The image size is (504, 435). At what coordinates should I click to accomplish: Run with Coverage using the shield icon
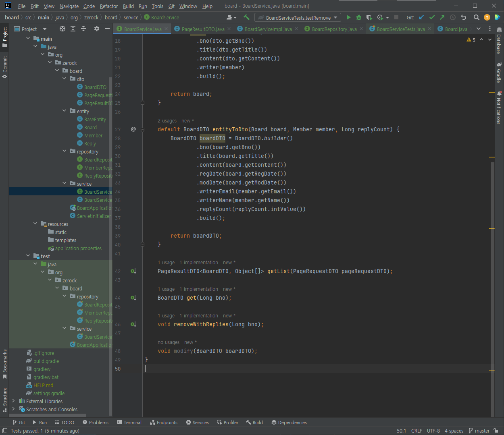[369, 17]
